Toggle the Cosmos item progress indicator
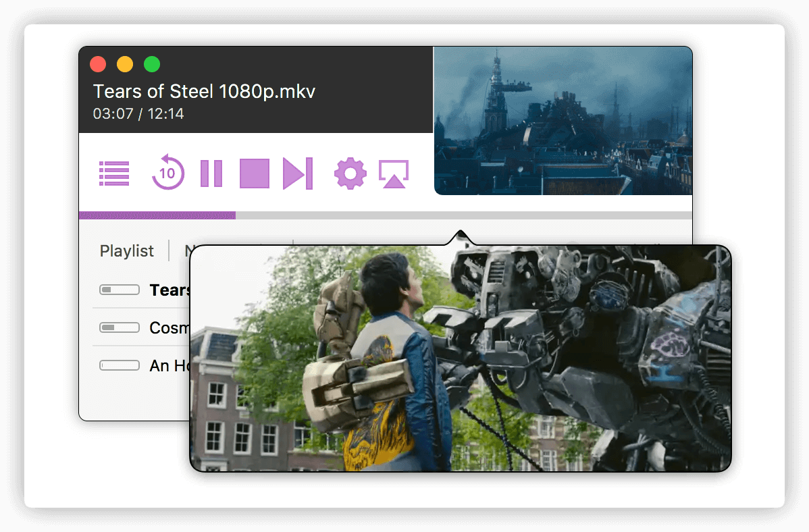 [x=120, y=327]
